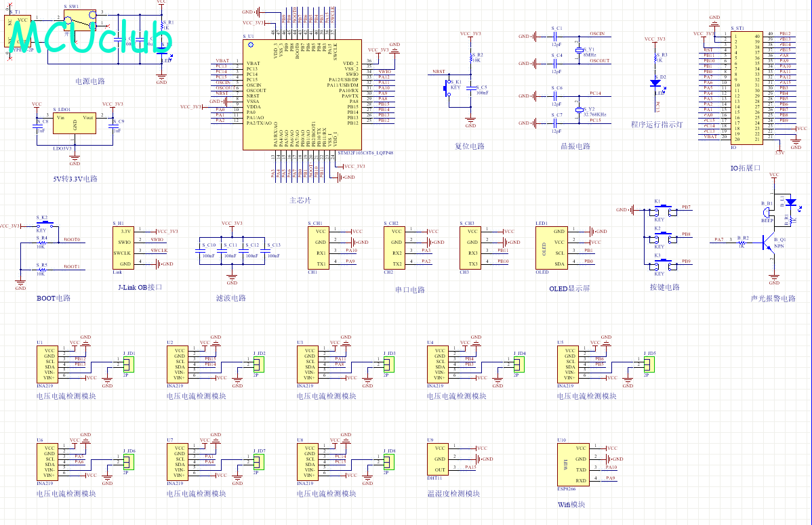
Task: Click the S_C10 100nF capacitor
Action: coord(201,251)
